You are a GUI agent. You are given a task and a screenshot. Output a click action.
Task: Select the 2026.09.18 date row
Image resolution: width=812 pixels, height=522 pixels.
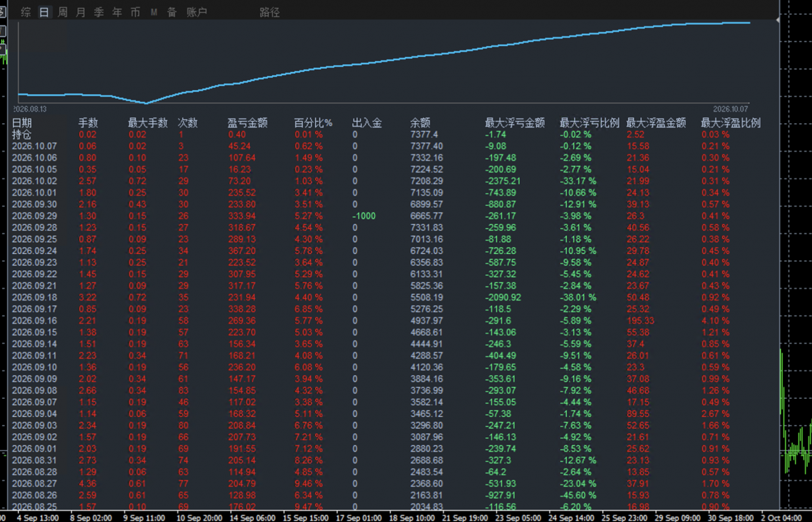(x=35, y=297)
